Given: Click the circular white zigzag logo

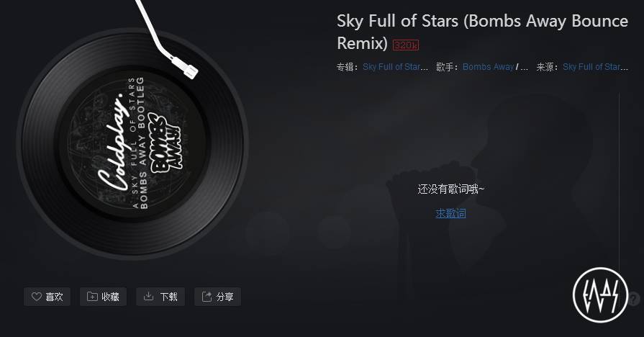Looking at the screenshot, I should pyautogui.click(x=600, y=295).
